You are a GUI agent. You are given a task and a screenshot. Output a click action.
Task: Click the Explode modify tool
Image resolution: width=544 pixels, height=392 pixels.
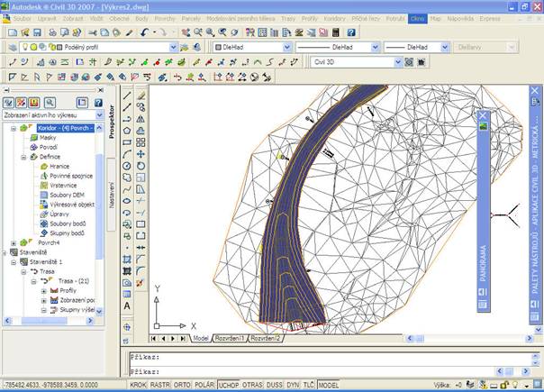[x=140, y=283]
